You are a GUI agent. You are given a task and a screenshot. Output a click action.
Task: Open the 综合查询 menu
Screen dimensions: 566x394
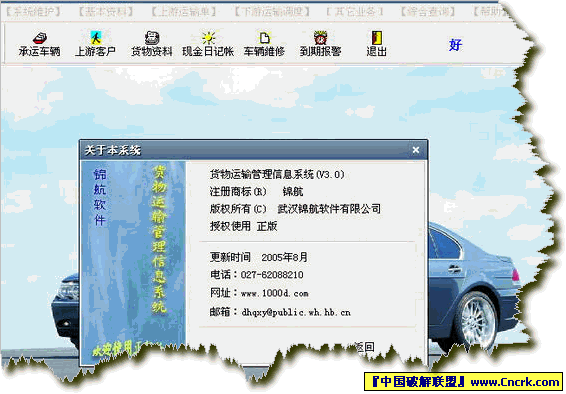(x=427, y=12)
